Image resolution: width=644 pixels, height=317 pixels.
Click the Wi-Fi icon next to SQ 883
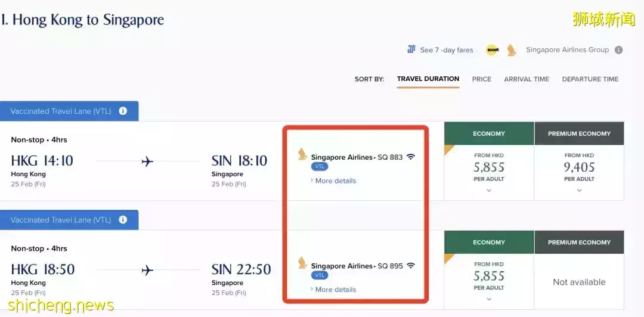point(411,157)
